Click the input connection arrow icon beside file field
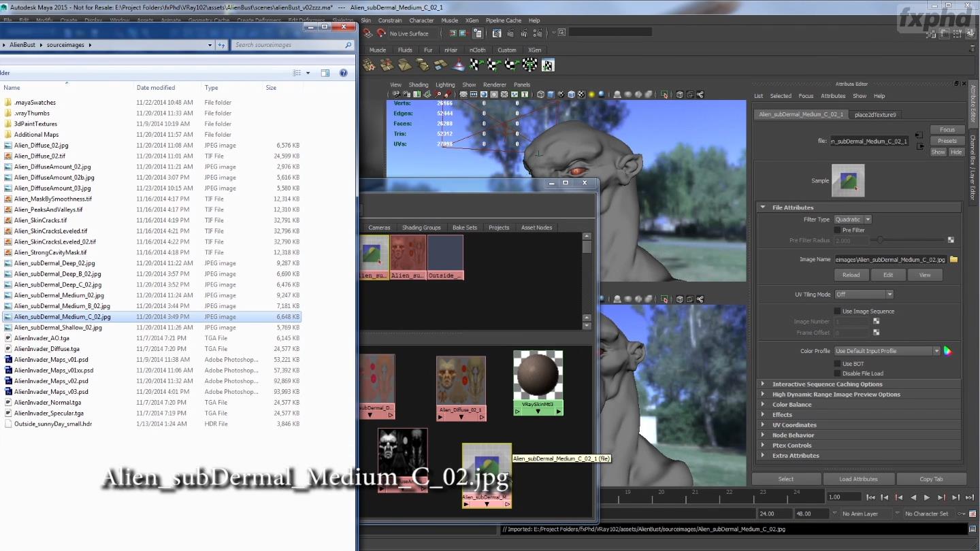Image resolution: width=980 pixels, height=551 pixels. pos(919,135)
